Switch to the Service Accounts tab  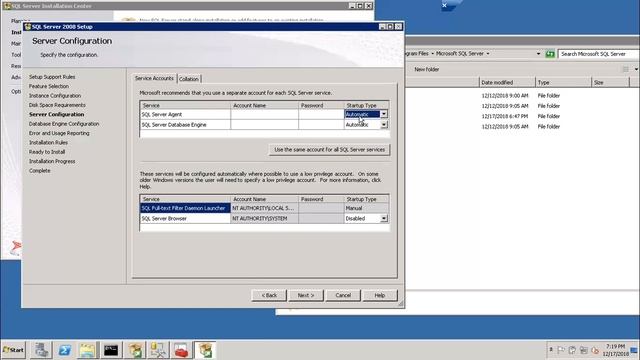pos(154,78)
